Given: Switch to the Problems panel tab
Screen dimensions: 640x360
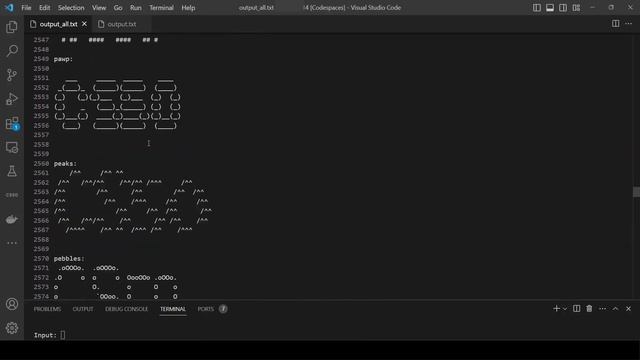Looking at the screenshot, I should (x=47, y=309).
